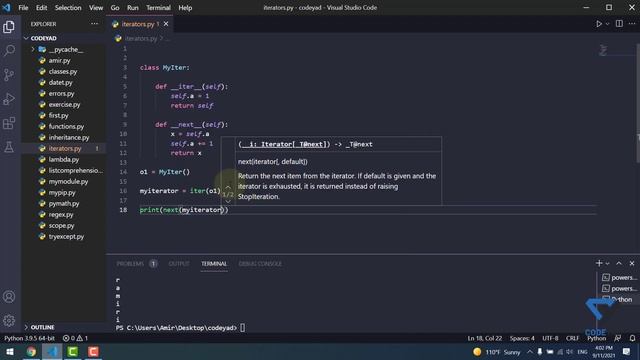Open the Testing flask view

[9, 147]
